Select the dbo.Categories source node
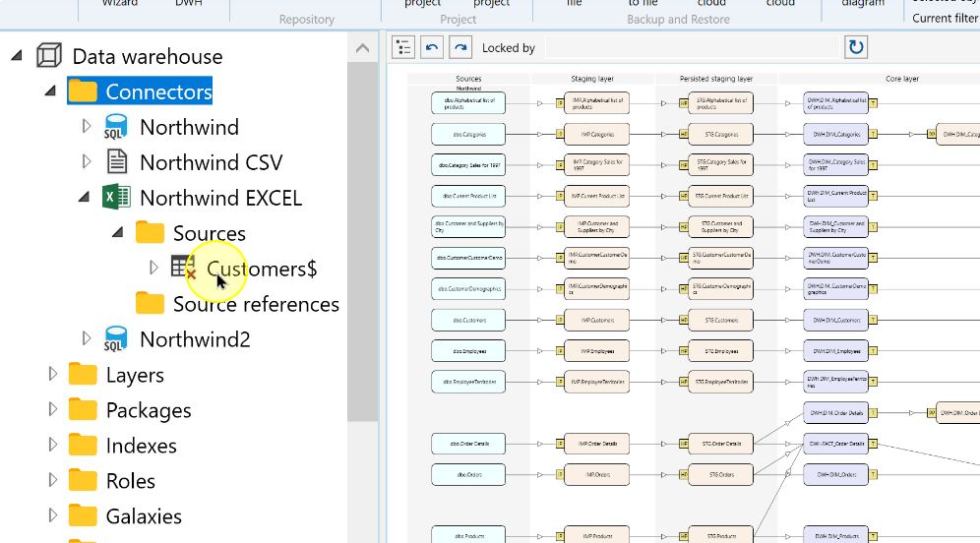 tap(468, 135)
